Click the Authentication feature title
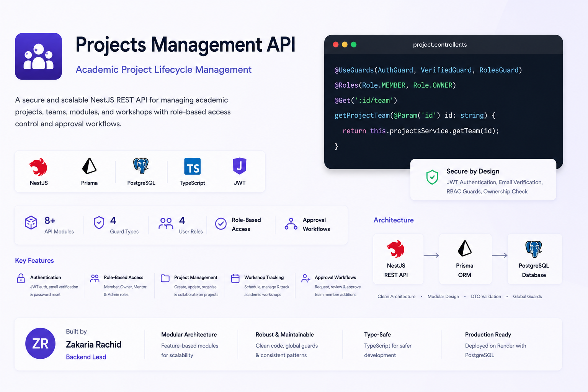Viewport: 588px width, 392px height. click(46, 278)
